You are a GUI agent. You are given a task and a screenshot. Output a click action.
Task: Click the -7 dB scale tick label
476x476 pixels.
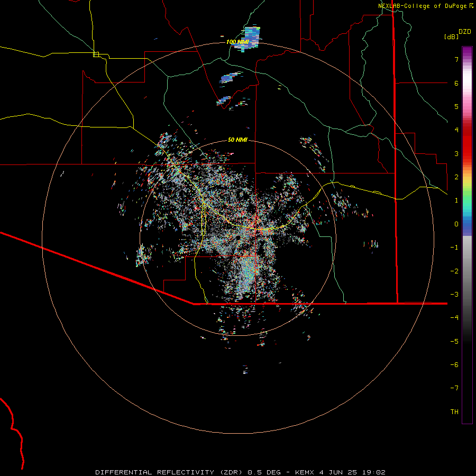coord(454,388)
